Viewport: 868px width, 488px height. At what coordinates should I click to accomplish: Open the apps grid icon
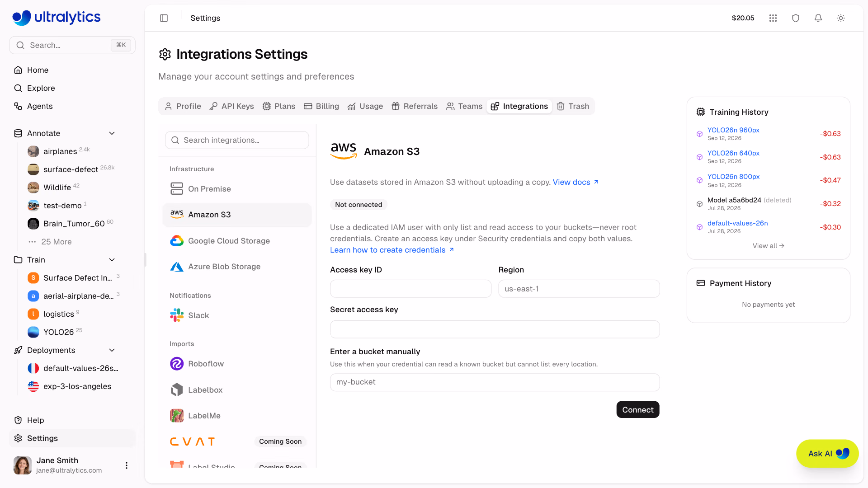pos(773,18)
